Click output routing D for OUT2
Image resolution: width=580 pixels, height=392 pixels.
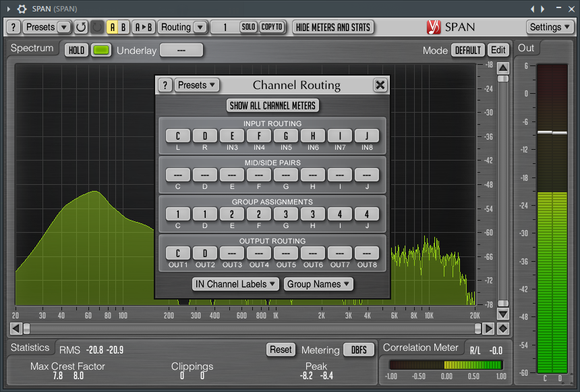(x=205, y=253)
